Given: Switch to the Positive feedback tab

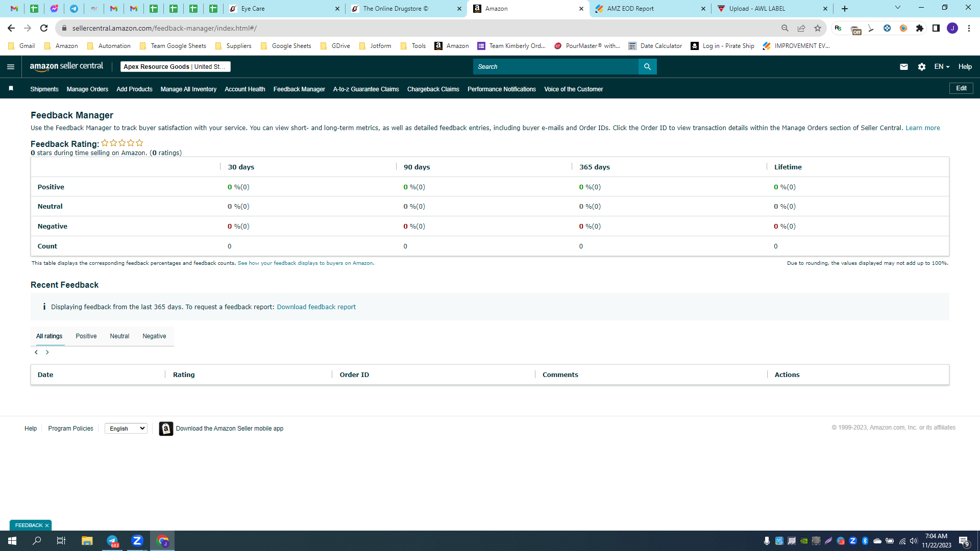Looking at the screenshot, I should click(86, 336).
